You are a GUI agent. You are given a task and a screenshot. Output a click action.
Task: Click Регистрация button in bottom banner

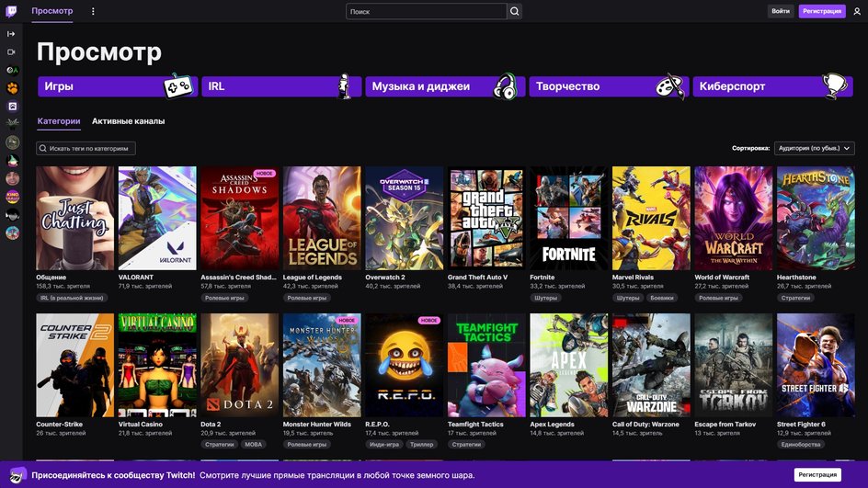click(817, 475)
